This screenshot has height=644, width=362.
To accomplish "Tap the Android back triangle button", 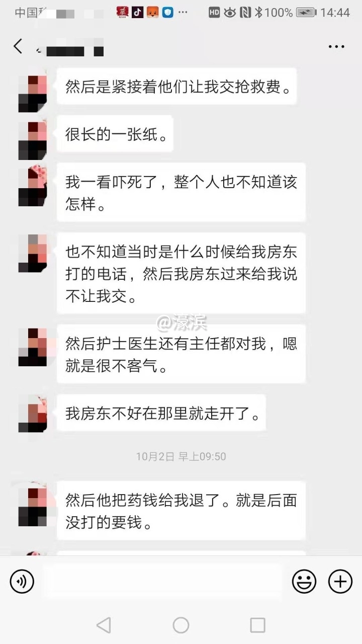I will (x=104, y=625).
